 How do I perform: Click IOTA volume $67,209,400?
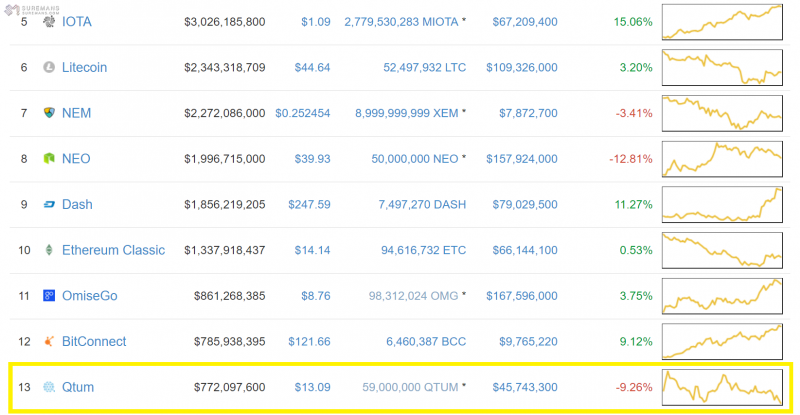click(525, 22)
